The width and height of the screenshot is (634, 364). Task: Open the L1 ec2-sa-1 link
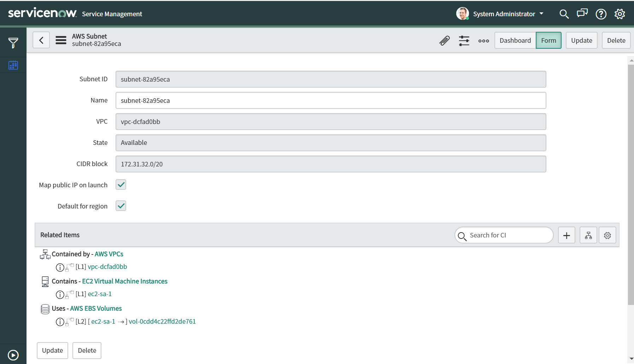point(100,294)
